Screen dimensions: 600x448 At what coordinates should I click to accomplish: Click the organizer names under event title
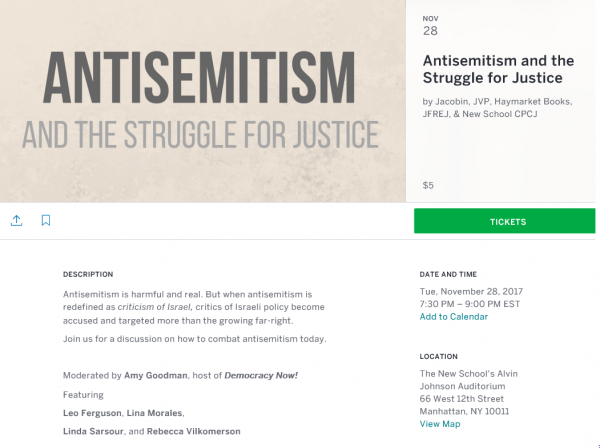[497, 108]
